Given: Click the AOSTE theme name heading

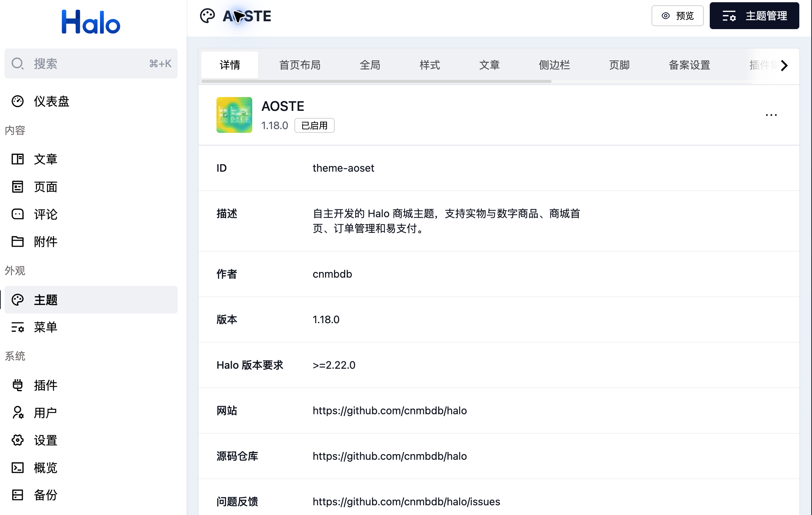Looking at the screenshot, I should pyautogui.click(x=283, y=106).
